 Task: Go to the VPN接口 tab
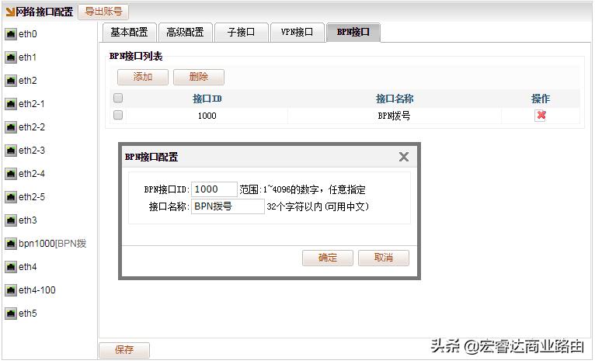[x=297, y=33]
